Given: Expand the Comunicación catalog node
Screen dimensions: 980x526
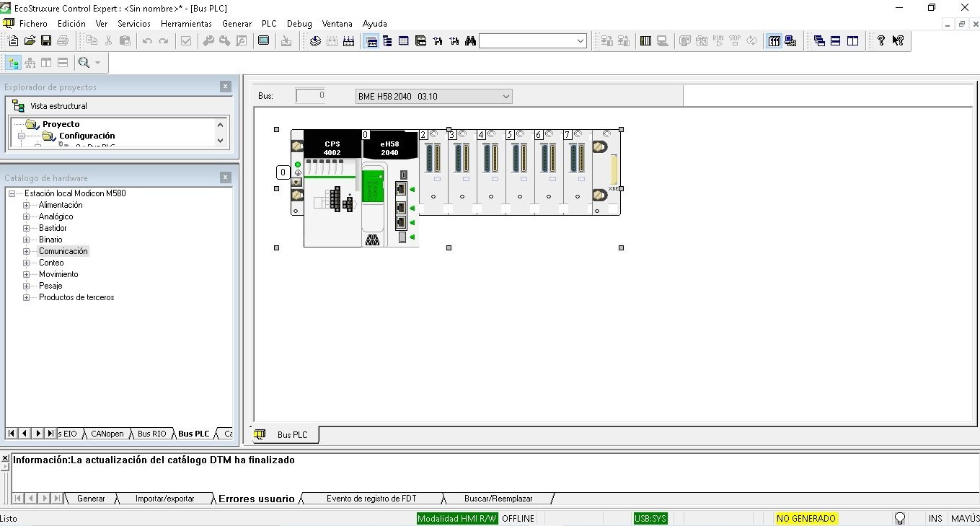Looking at the screenshot, I should (x=27, y=251).
